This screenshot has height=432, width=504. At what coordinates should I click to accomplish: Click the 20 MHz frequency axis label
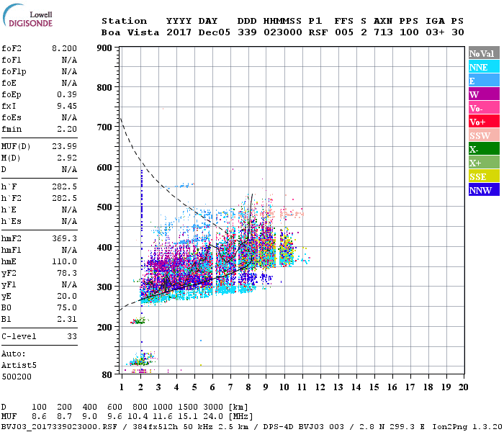[x=463, y=387]
